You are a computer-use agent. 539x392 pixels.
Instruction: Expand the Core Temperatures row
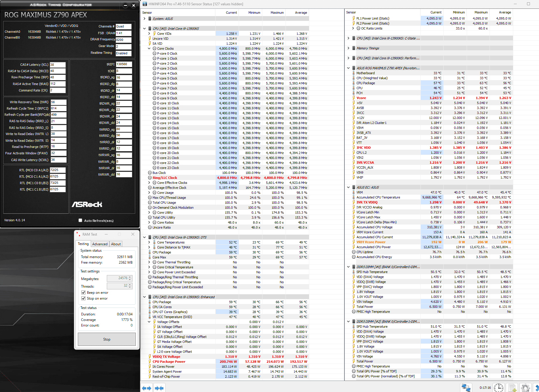(149, 242)
